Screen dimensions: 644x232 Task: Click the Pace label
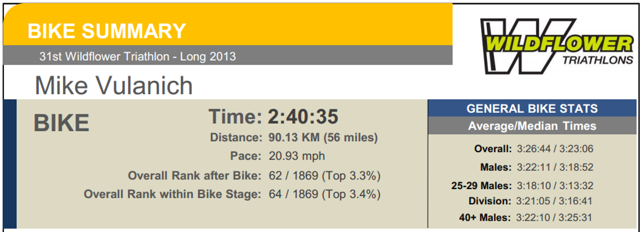(x=246, y=156)
